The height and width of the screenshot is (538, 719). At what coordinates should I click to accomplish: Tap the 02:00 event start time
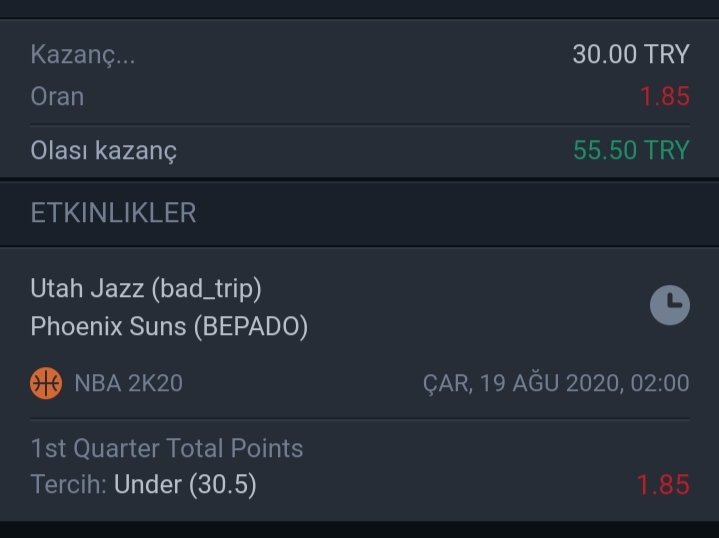pyautogui.click(x=660, y=383)
